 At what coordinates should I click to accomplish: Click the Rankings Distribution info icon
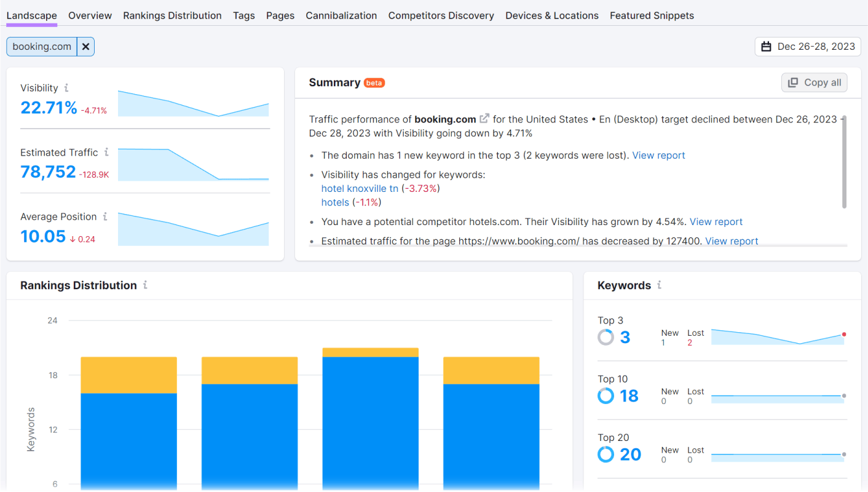pyautogui.click(x=146, y=285)
